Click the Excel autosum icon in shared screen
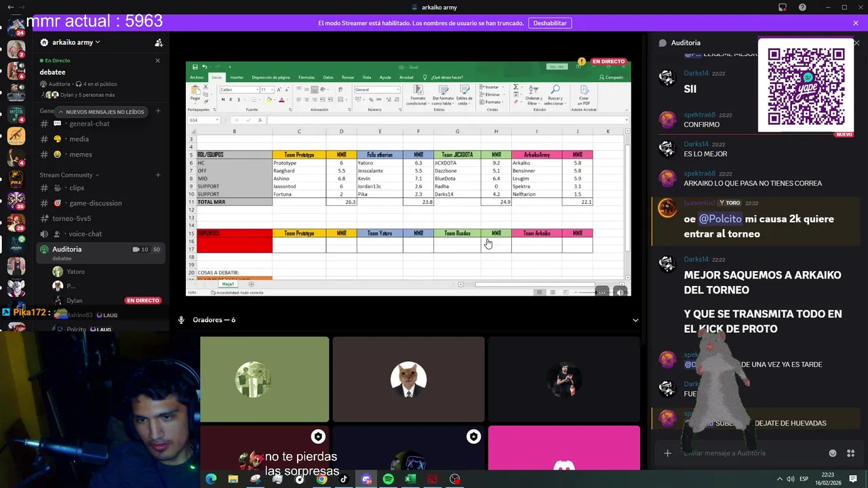Viewport: 868px width, 488px height. (x=516, y=87)
